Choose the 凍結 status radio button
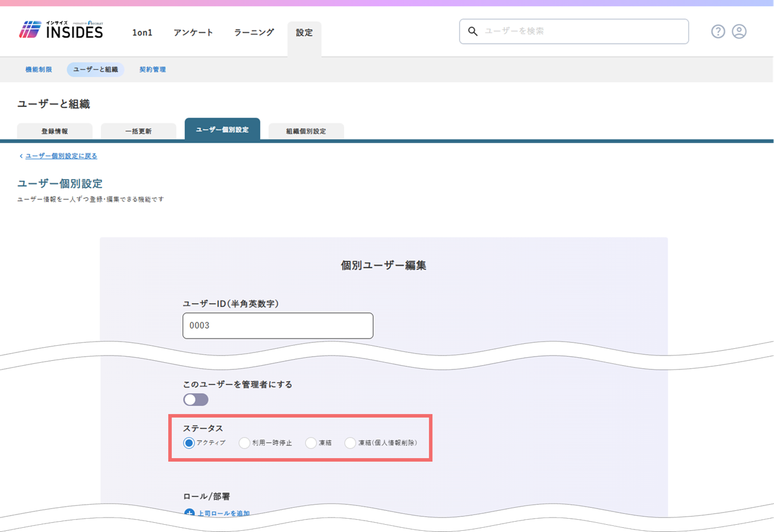The height and width of the screenshot is (532, 774). point(311,443)
